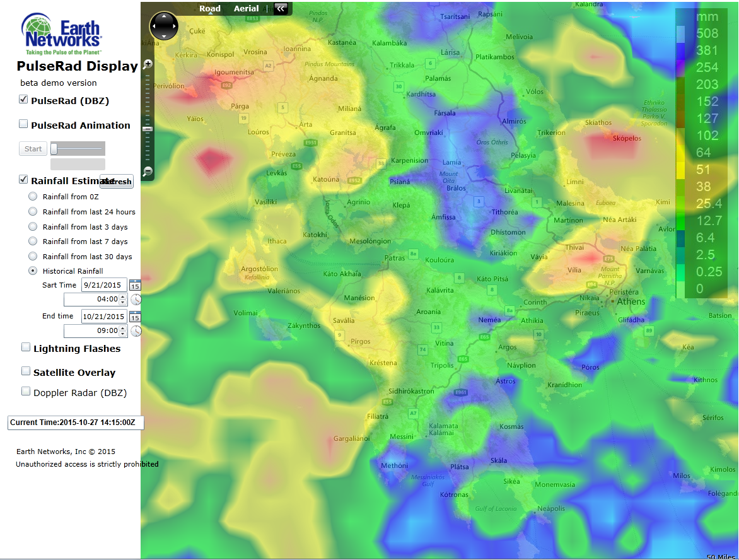Click the clock icon beside 04:00

point(136,300)
